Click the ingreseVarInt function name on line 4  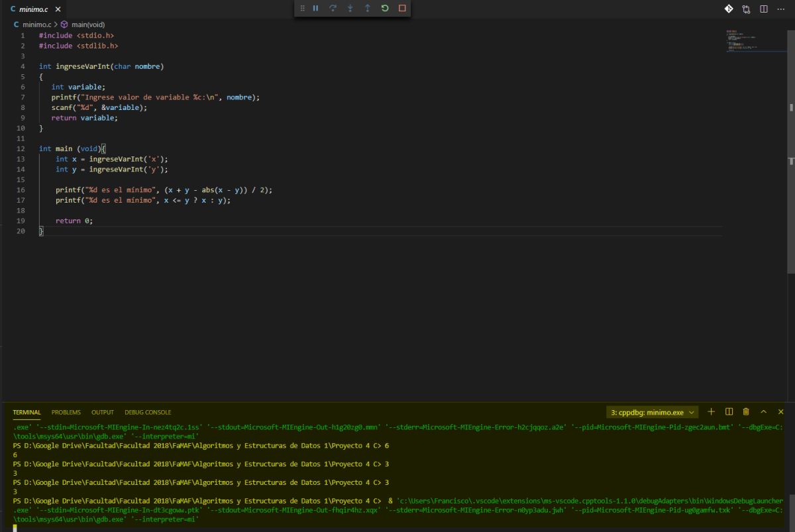[82, 66]
